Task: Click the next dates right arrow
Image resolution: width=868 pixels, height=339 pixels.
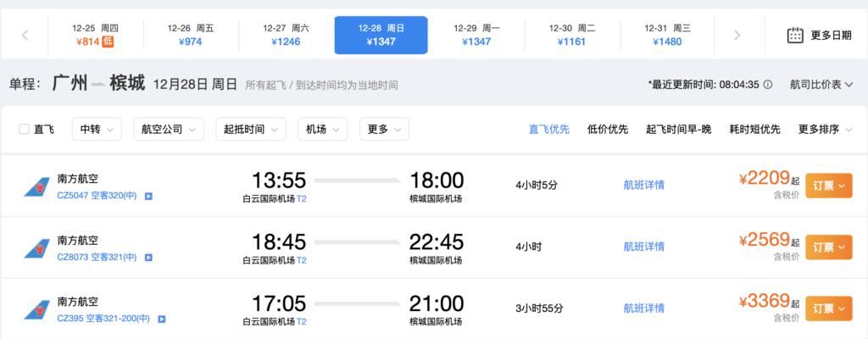Action: click(737, 35)
